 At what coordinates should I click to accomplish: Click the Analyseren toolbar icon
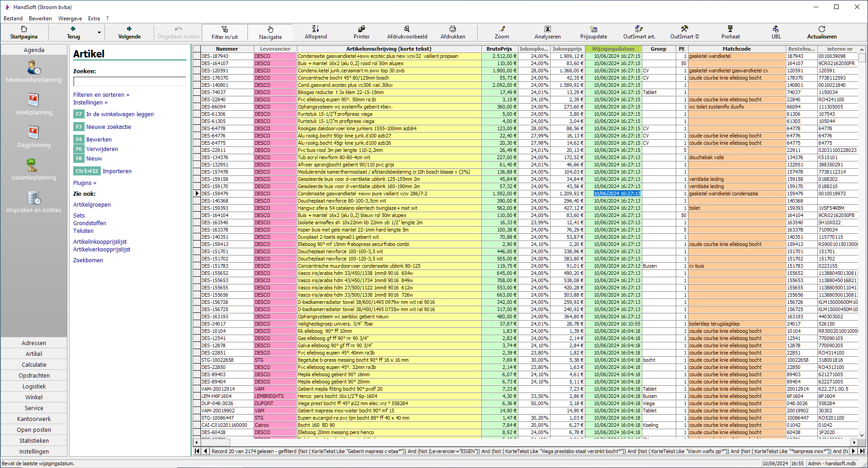(x=547, y=29)
